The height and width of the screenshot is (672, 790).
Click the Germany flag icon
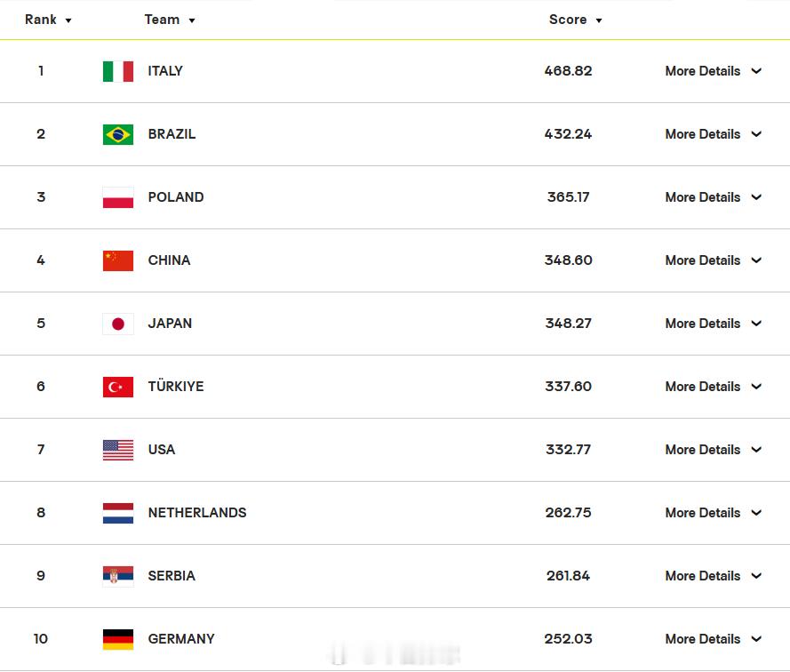118,639
